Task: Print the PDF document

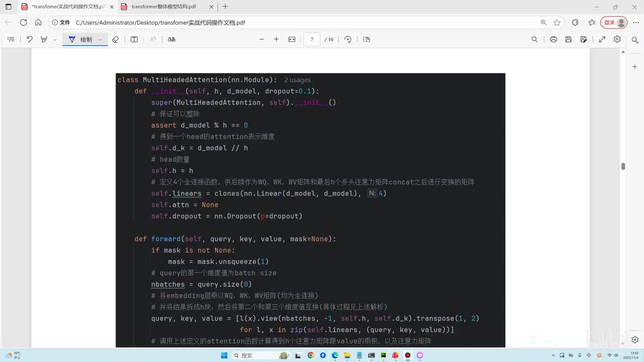Action: pos(553,39)
